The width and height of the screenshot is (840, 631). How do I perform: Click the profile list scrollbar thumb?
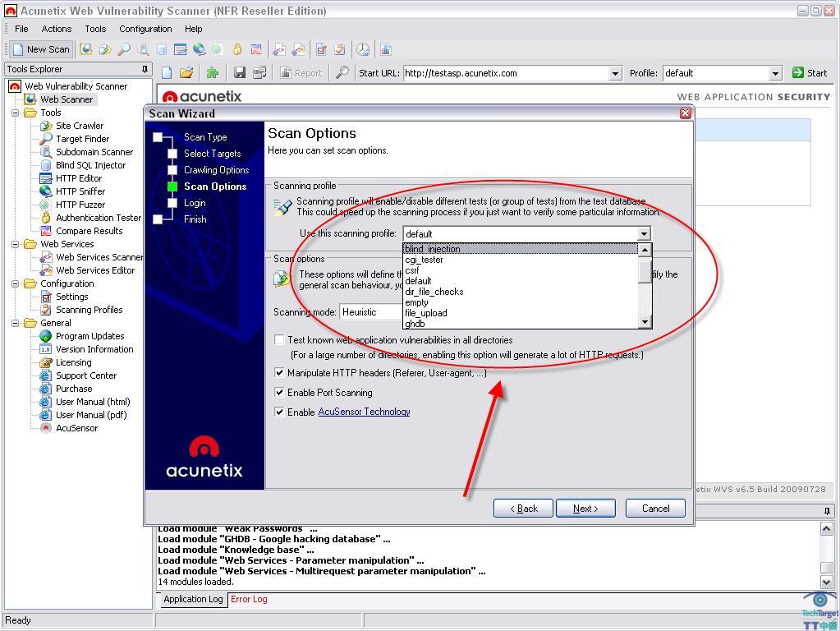click(645, 271)
